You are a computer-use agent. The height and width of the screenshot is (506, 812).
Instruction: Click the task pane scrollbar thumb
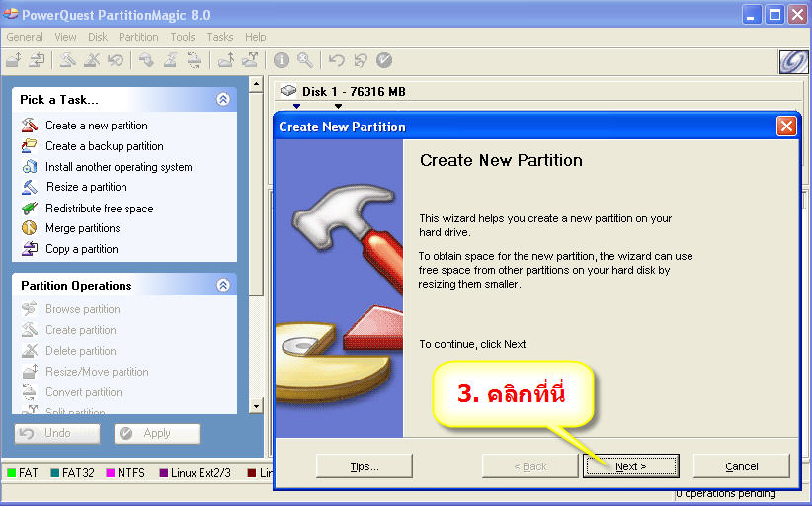click(256, 195)
